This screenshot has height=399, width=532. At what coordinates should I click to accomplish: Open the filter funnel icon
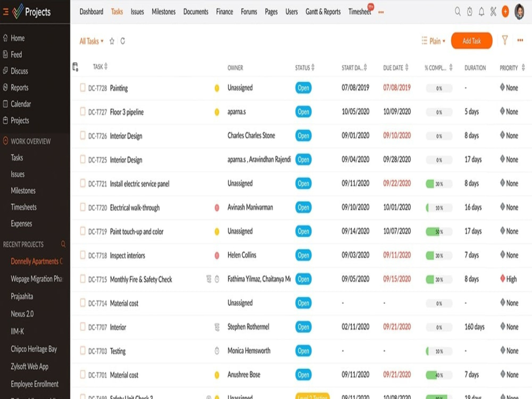coord(505,40)
